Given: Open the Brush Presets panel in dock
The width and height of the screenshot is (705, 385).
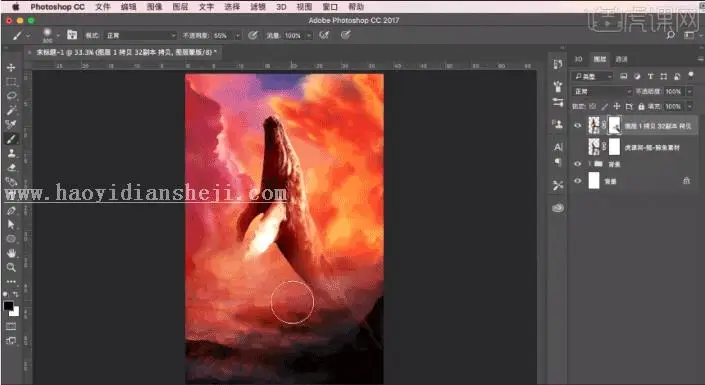Looking at the screenshot, I should pyautogui.click(x=558, y=85).
